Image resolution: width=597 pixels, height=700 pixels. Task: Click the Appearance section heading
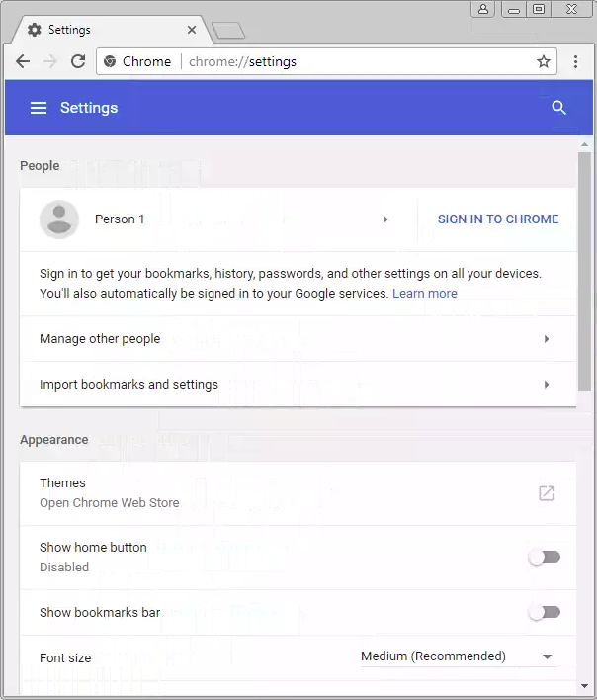click(54, 440)
